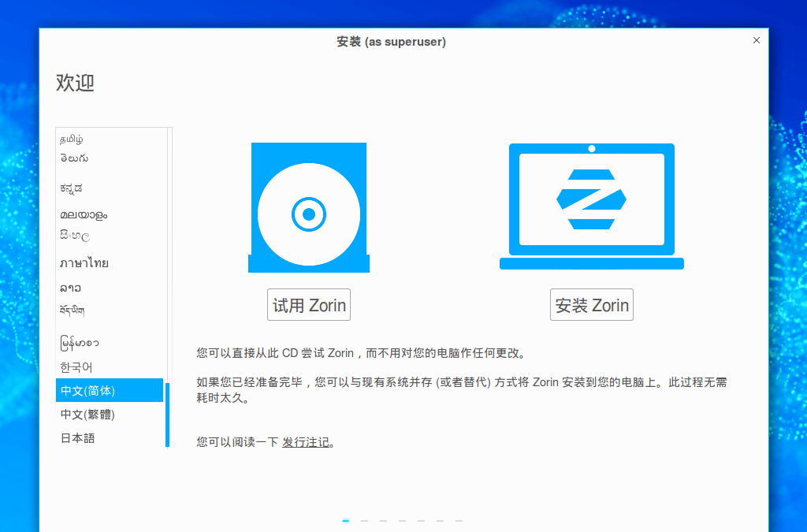Select 中文(简体) in language list
This screenshot has width=807, height=532.
click(109, 390)
